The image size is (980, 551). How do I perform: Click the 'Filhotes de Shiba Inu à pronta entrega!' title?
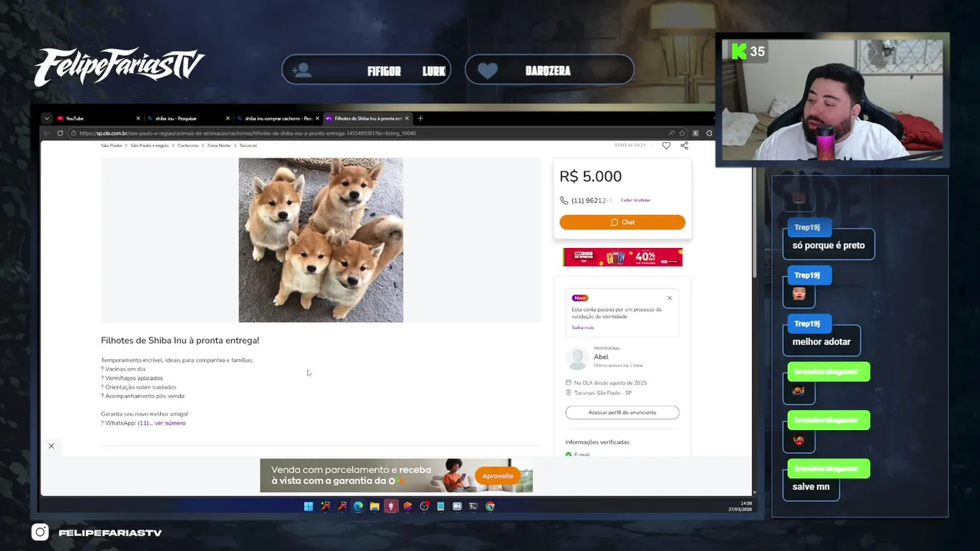click(180, 341)
